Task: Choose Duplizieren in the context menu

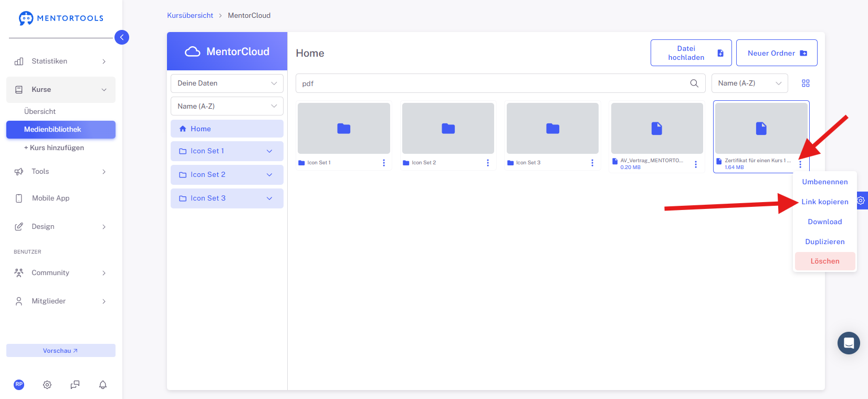Action: click(x=825, y=242)
